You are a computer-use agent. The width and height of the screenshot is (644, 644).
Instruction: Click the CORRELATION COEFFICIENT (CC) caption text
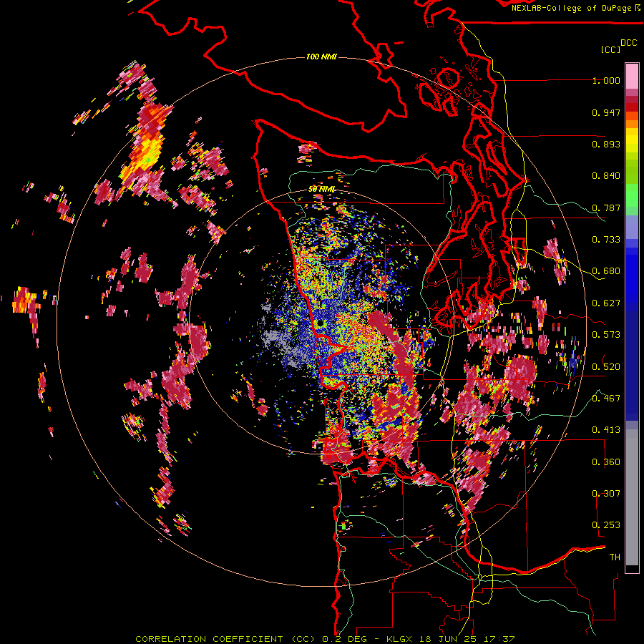(225, 639)
